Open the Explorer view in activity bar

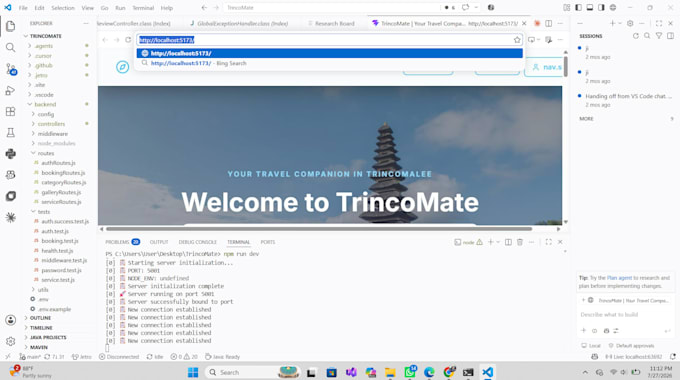[10, 26]
